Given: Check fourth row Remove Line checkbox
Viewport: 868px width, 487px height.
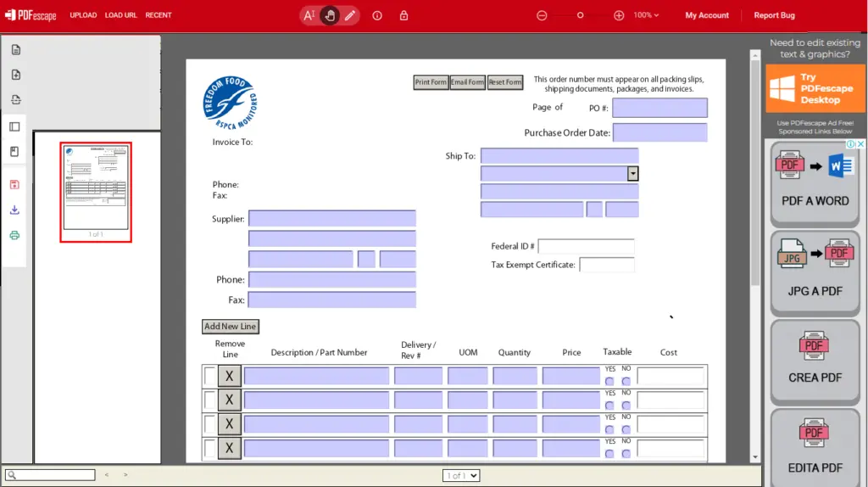Looking at the screenshot, I should point(210,448).
